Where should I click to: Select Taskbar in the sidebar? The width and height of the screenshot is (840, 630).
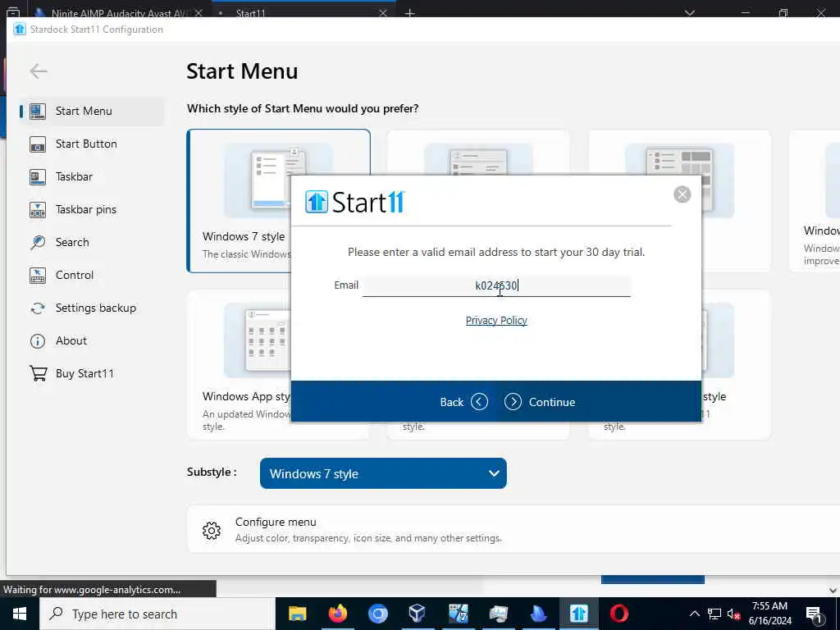(x=91, y=177)
